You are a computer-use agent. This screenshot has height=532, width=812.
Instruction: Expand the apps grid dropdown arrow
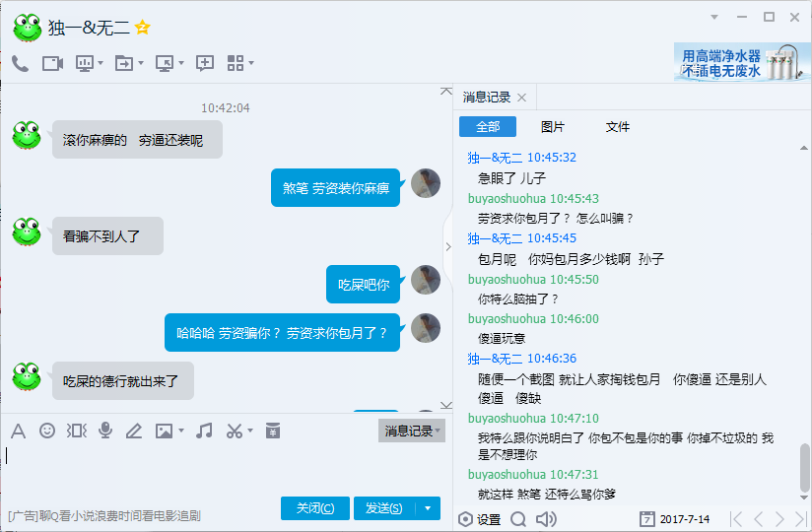[x=251, y=63]
